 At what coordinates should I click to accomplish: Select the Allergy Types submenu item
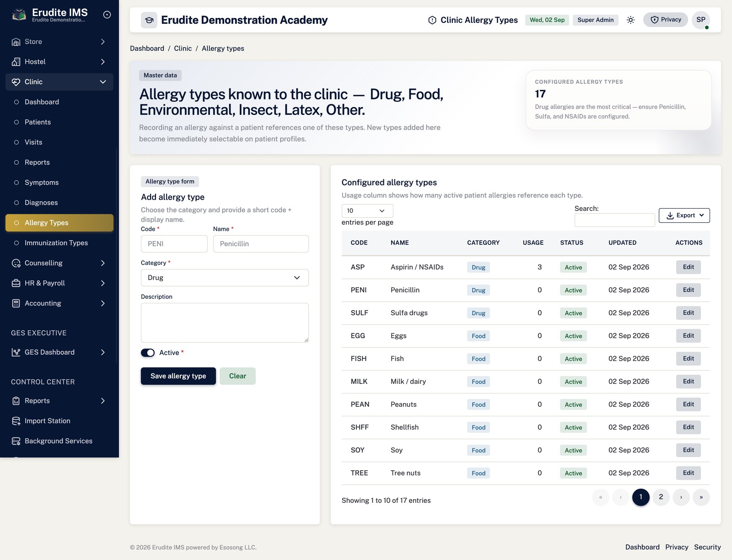tap(59, 223)
